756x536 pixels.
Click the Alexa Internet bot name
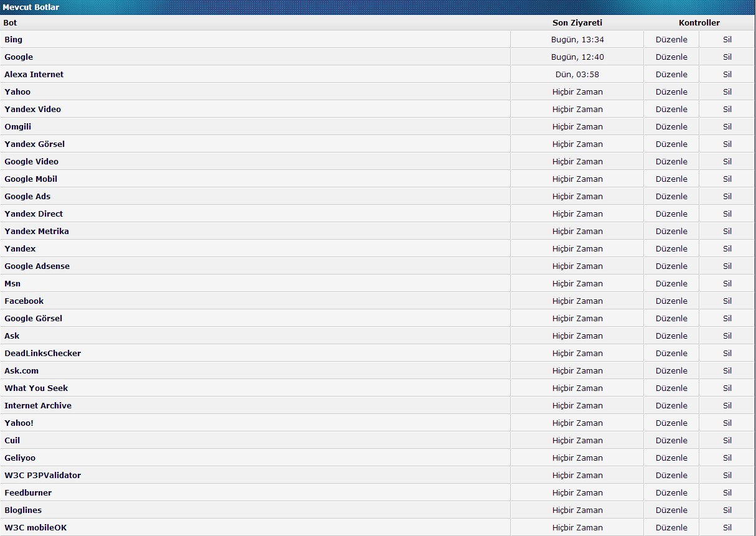coord(34,74)
